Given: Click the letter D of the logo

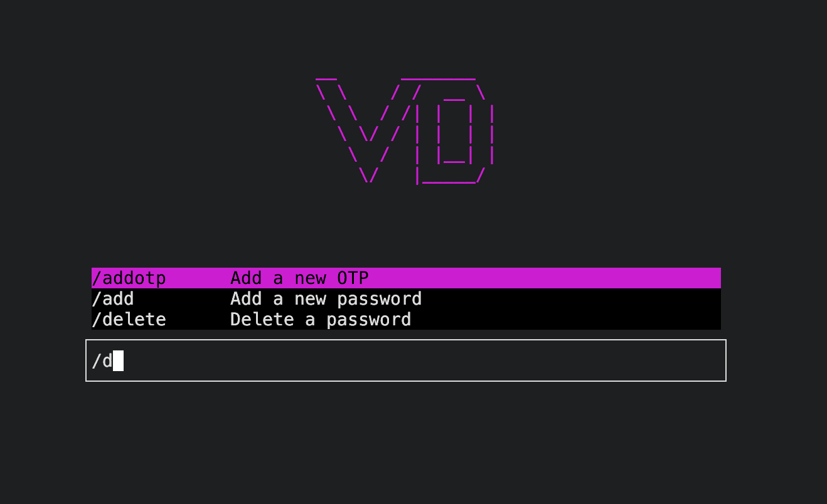Looking at the screenshot, I should tap(454, 132).
